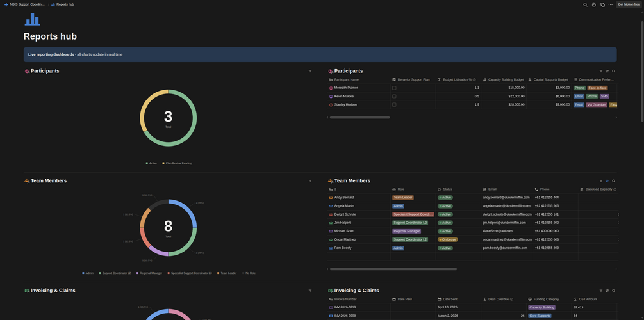Check Behavior Support Plan for Kevin Malone
The image size is (644, 320).
394,97
